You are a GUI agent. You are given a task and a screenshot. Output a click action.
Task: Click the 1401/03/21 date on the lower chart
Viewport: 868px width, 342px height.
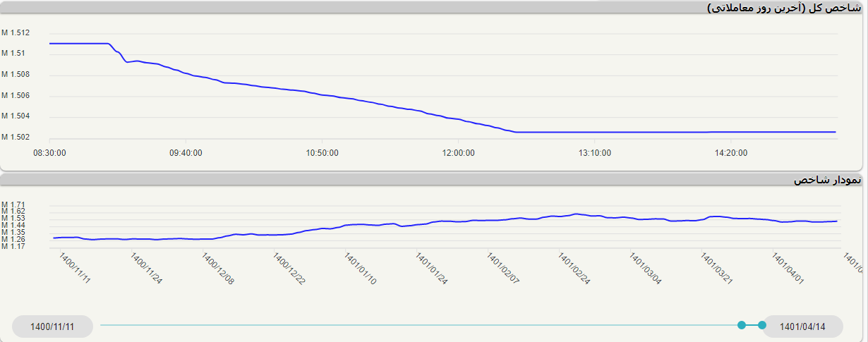[717, 269]
